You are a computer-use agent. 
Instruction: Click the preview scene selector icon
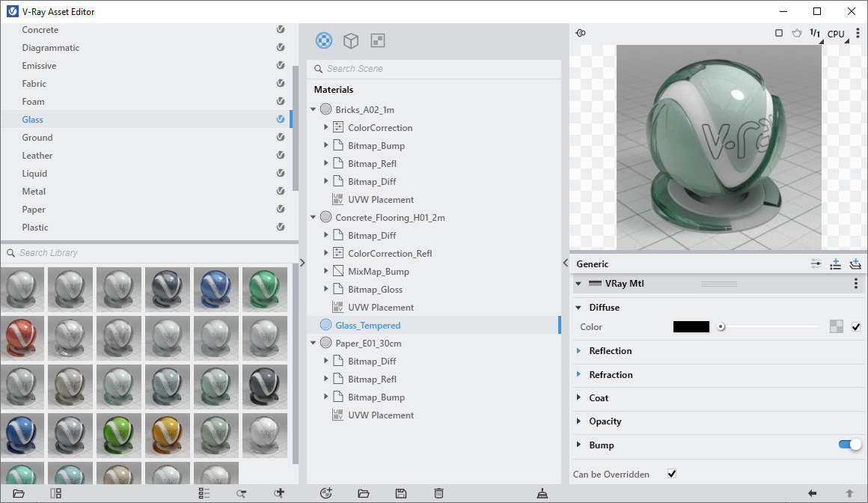pos(580,33)
